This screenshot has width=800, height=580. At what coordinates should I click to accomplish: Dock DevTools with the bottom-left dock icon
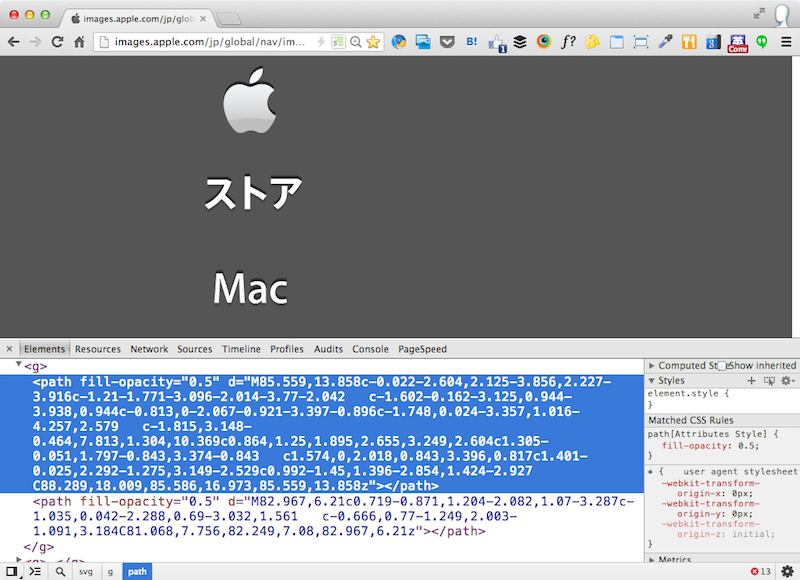click(x=12, y=571)
